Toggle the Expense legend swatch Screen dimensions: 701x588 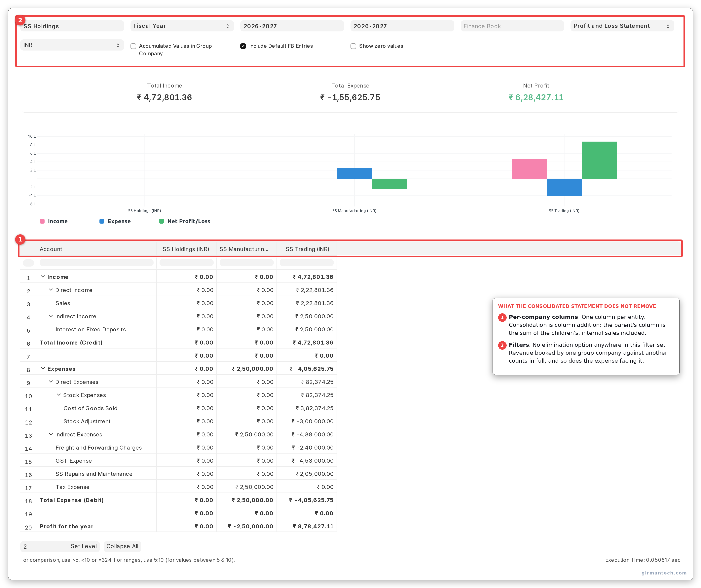click(x=102, y=221)
